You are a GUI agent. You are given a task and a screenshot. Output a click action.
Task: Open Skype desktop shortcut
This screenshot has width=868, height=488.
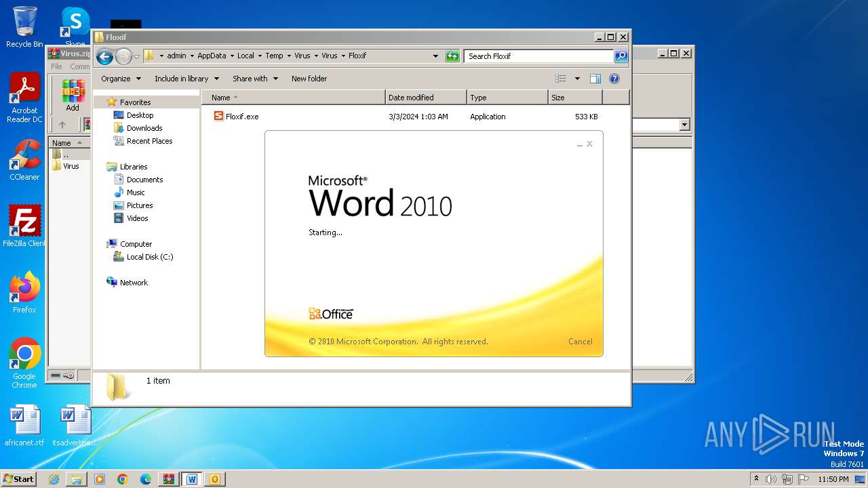(x=75, y=26)
